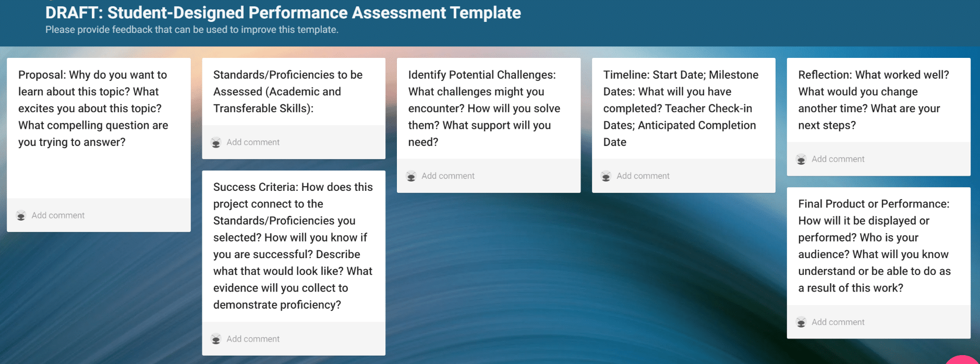Click avatar icon under Success Criteria card

coord(216,339)
